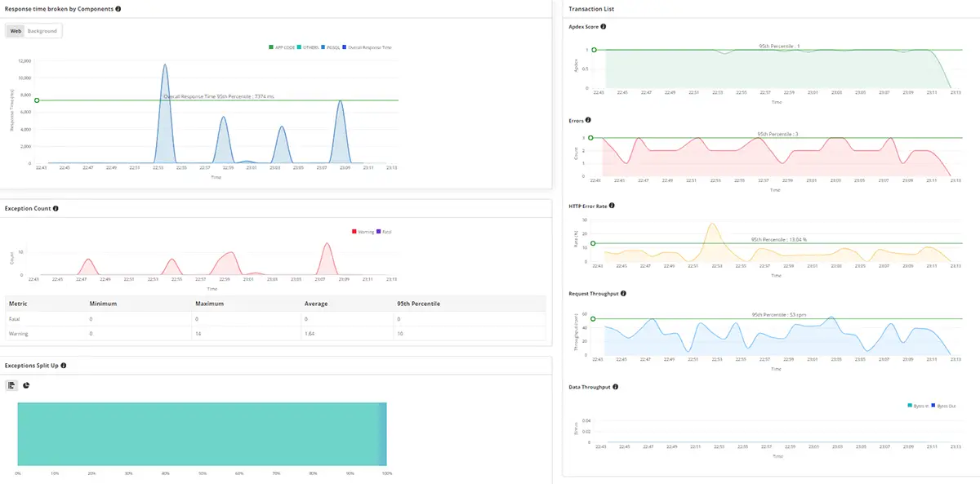The image size is (980, 484).
Task: Toggle the APP CODE legend item
Action: [280, 47]
